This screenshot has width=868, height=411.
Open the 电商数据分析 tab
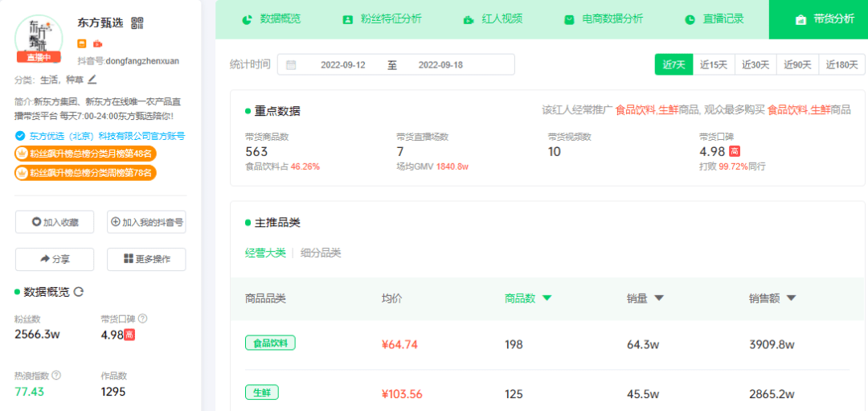click(604, 19)
